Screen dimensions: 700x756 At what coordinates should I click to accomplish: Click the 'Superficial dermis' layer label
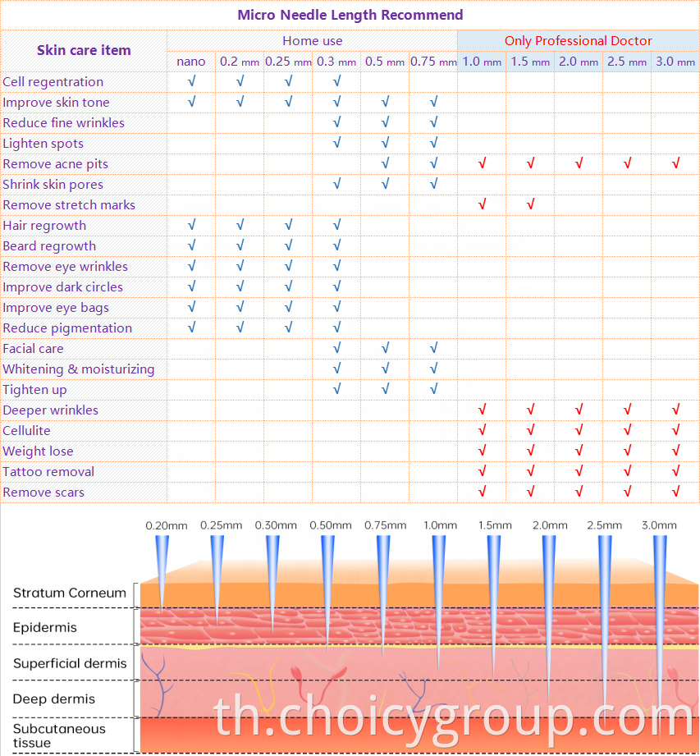point(70,664)
